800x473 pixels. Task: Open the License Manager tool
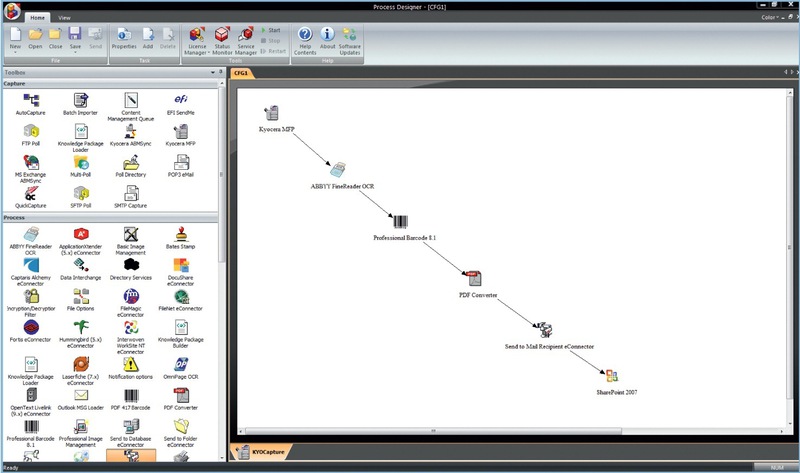(197, 41)
